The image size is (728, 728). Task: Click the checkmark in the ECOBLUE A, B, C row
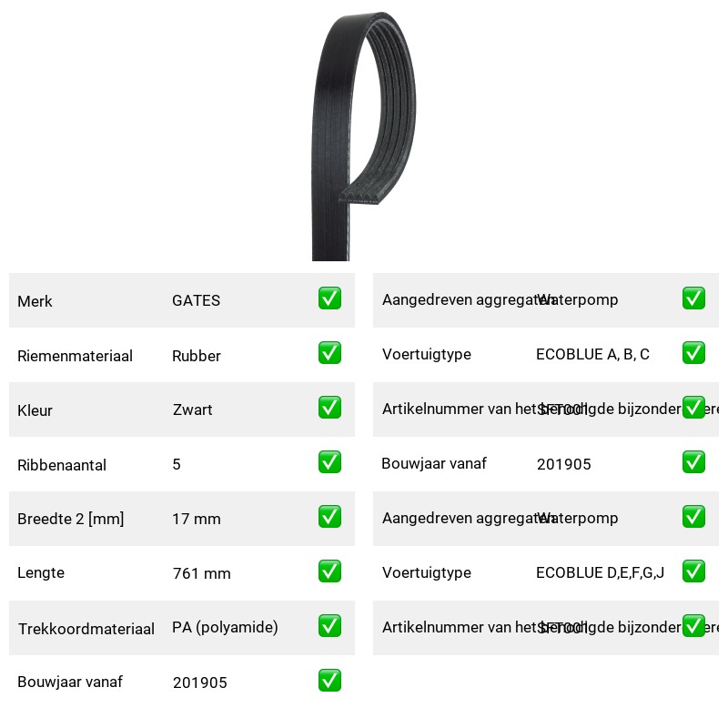(693, 353)
